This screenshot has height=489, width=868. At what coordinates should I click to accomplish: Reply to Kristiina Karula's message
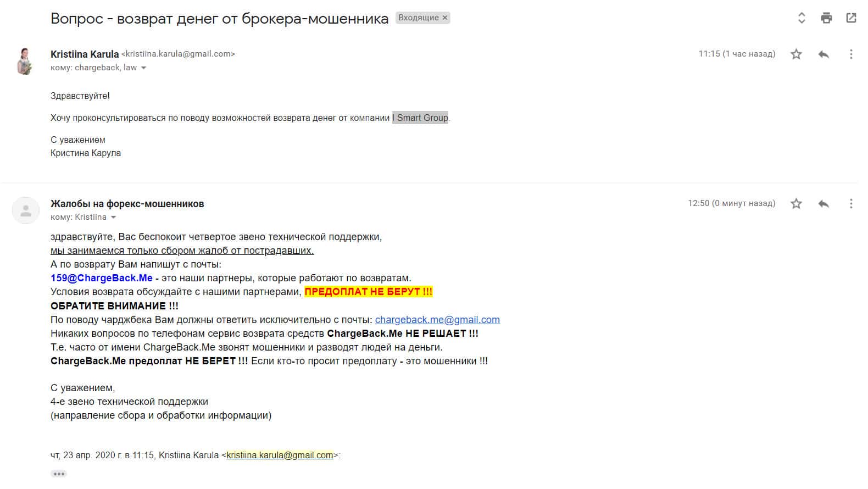(x=823, y=54)
